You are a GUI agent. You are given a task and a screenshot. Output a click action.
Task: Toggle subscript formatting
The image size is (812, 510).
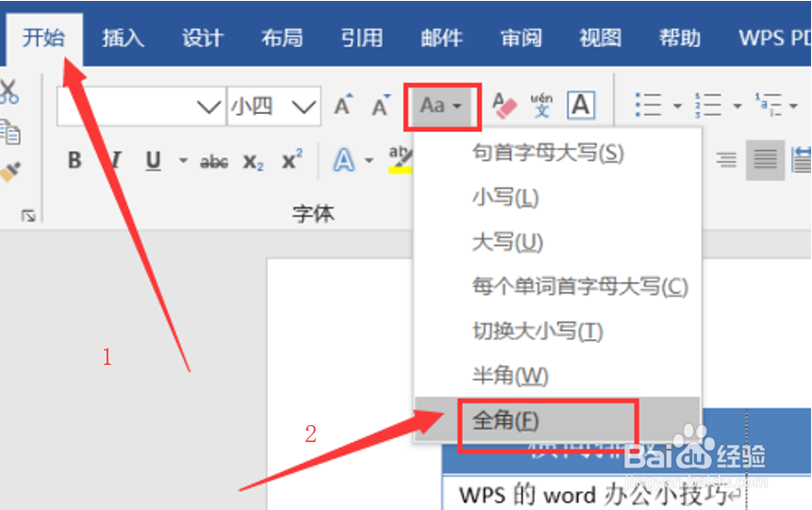(254, 162)
